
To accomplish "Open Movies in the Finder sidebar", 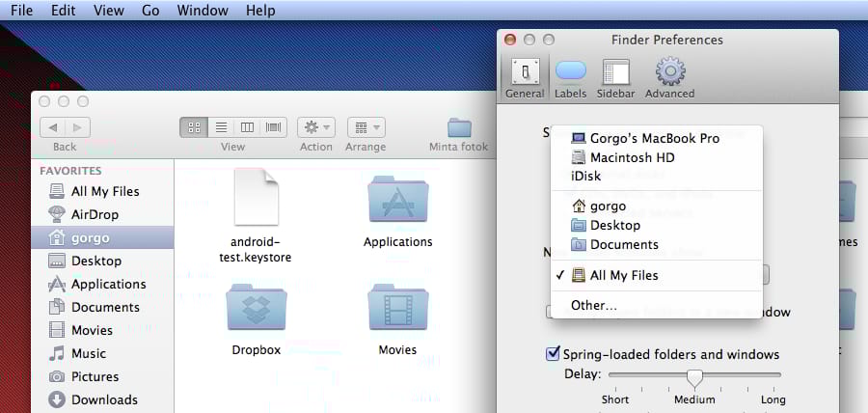I will point(102,331).
